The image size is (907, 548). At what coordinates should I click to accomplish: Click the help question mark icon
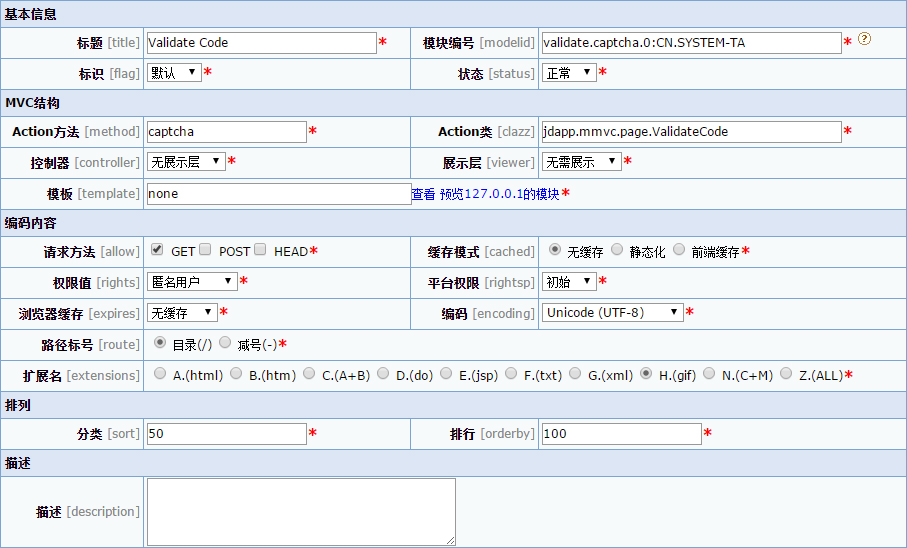click(x=865, y=40)
